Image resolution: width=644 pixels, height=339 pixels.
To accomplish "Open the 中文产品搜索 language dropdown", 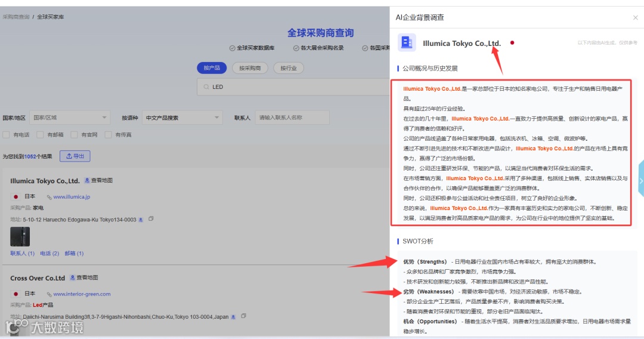I will (x=182, y=118).
